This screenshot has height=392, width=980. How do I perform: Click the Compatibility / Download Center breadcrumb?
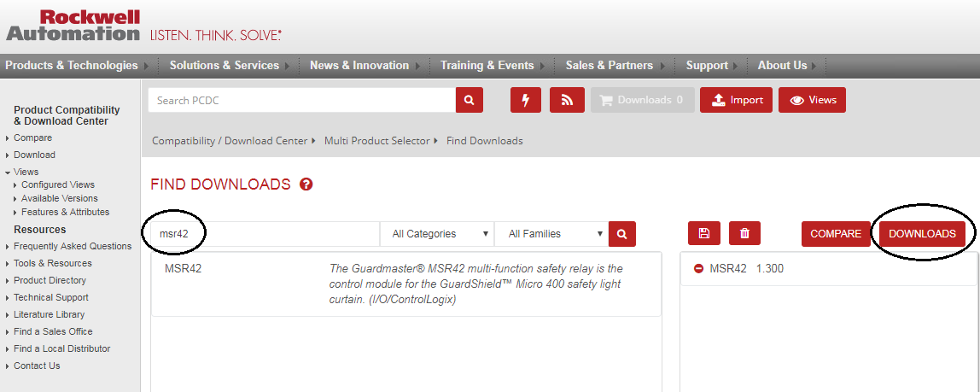(x=230, y=141)
